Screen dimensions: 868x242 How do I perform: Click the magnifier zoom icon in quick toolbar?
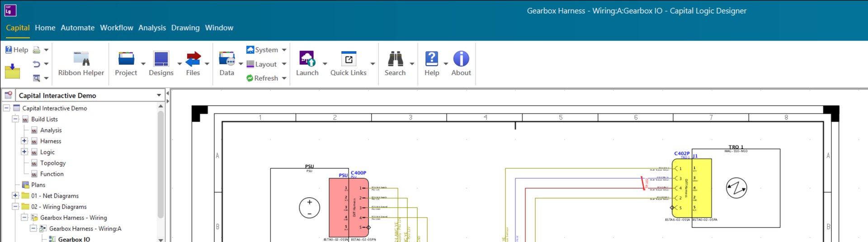(x=37, y=78)
